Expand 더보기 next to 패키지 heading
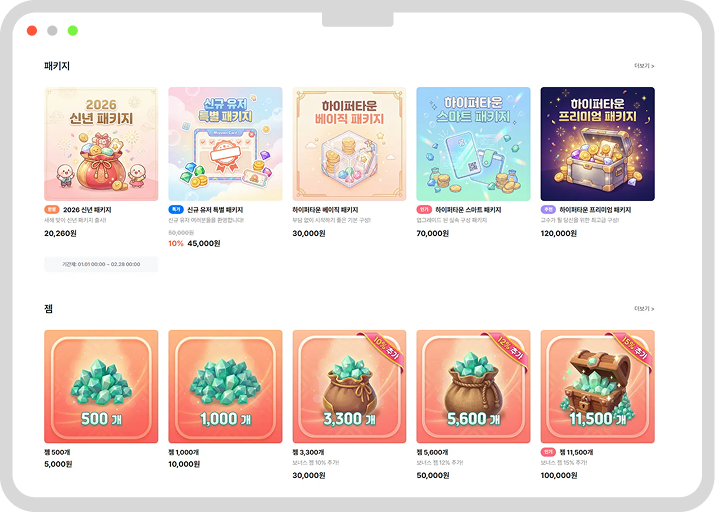The image size is (715, 512). (644, 66)
